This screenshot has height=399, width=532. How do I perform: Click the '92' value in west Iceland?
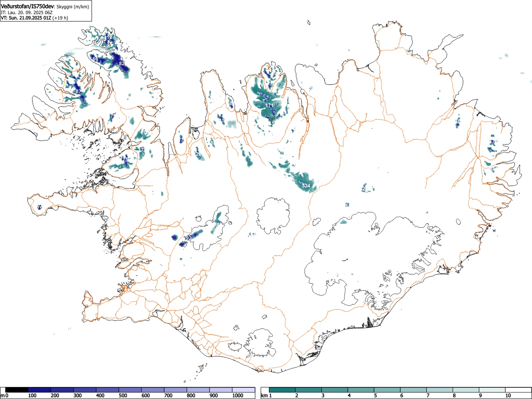pyautogui.click(x=189, y=238)
